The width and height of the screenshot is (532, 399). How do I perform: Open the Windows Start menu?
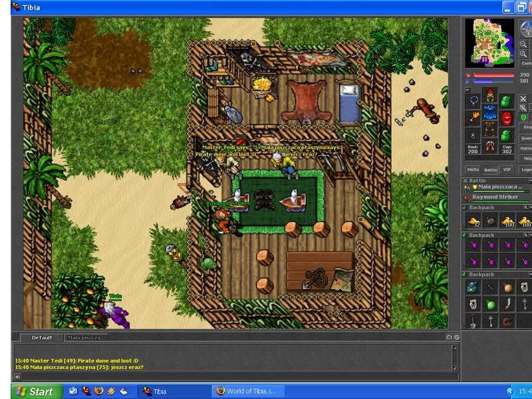pos(37,392)
